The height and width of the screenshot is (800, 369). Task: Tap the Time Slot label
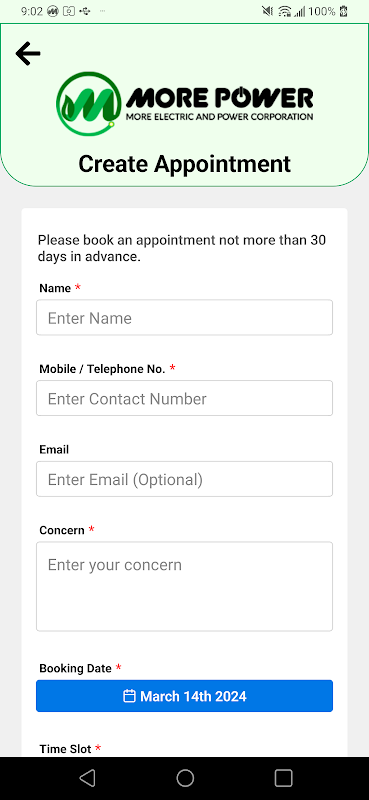65,749
